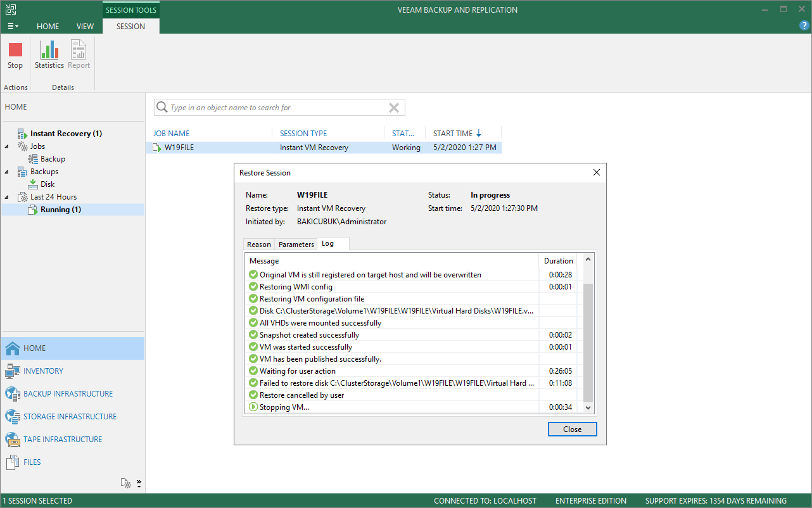Screen dimensions: 812x508
Task: Click the log scrollbar down arrow
Action: (x=588, y=409)
